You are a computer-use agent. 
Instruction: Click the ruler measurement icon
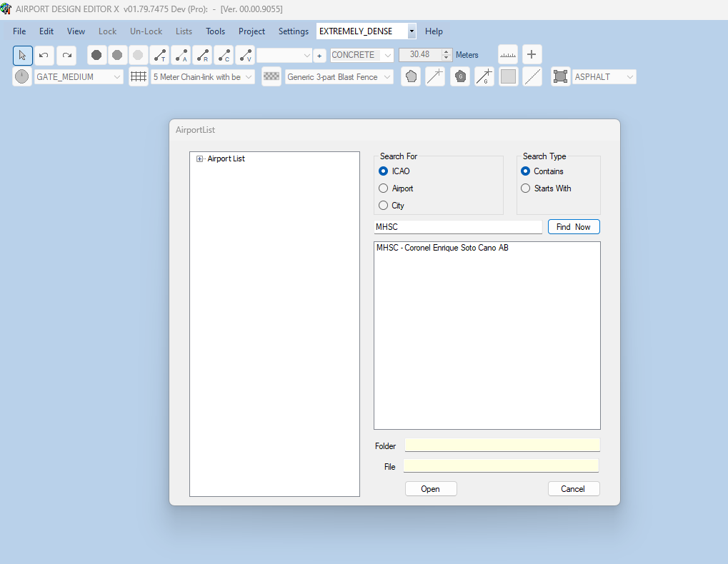click(x=508, y=55)
